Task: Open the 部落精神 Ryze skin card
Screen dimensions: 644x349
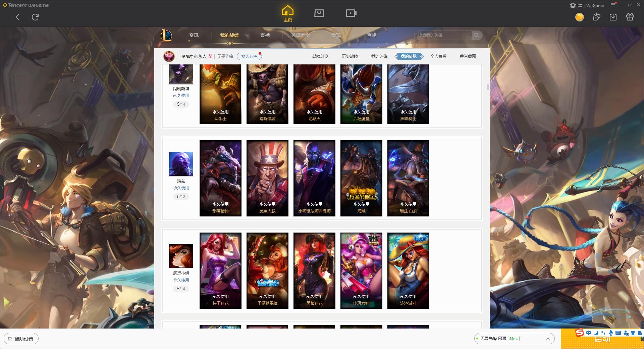Action: click(x=220, y=178)
